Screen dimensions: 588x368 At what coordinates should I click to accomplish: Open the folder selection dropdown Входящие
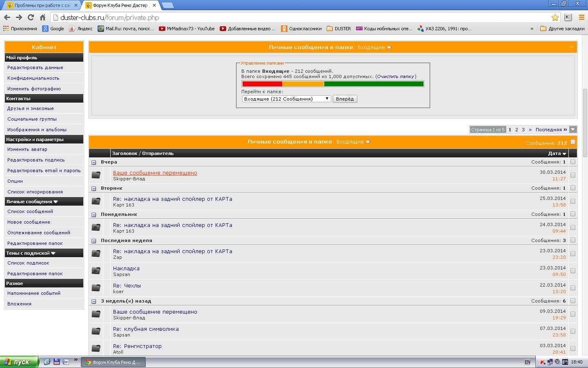coord(286,99)
